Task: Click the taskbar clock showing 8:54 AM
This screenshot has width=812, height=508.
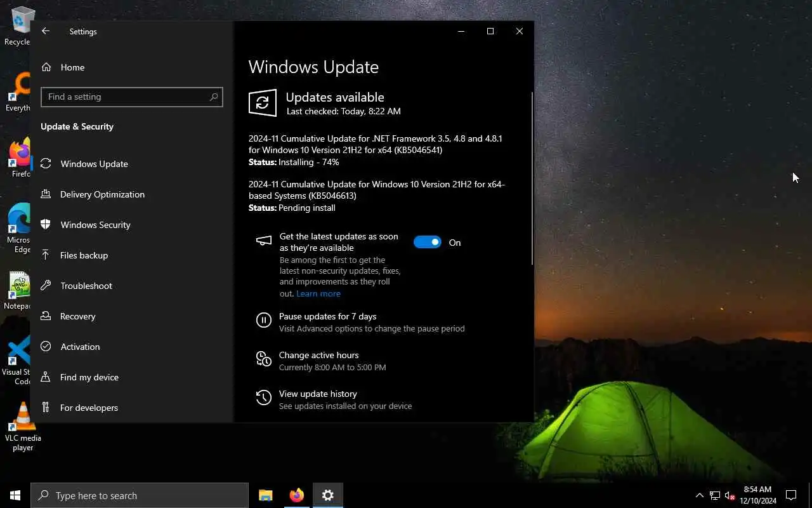Action: (757, 495)
